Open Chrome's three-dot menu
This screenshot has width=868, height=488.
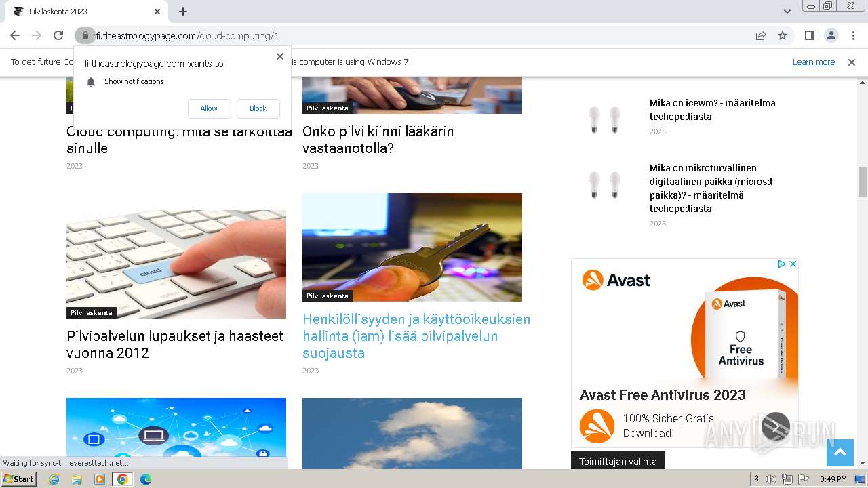coord(852,35)
